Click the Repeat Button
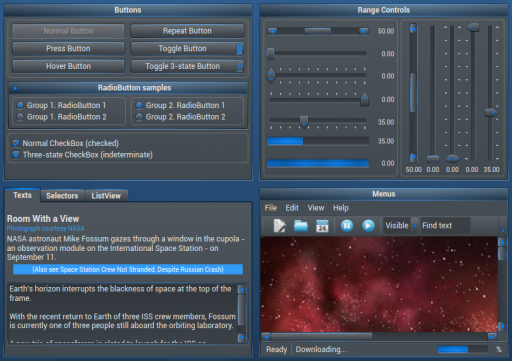 point(187,31)
